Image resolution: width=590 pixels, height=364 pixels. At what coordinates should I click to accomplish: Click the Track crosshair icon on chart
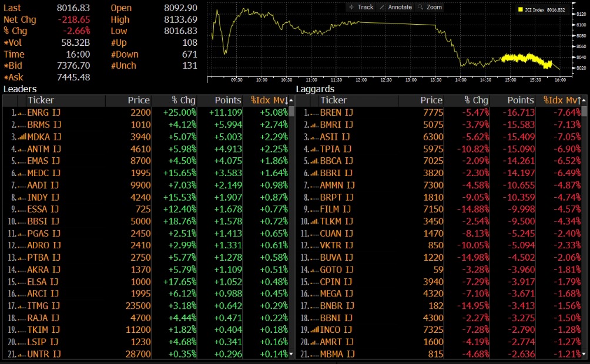tap(351, 7)
